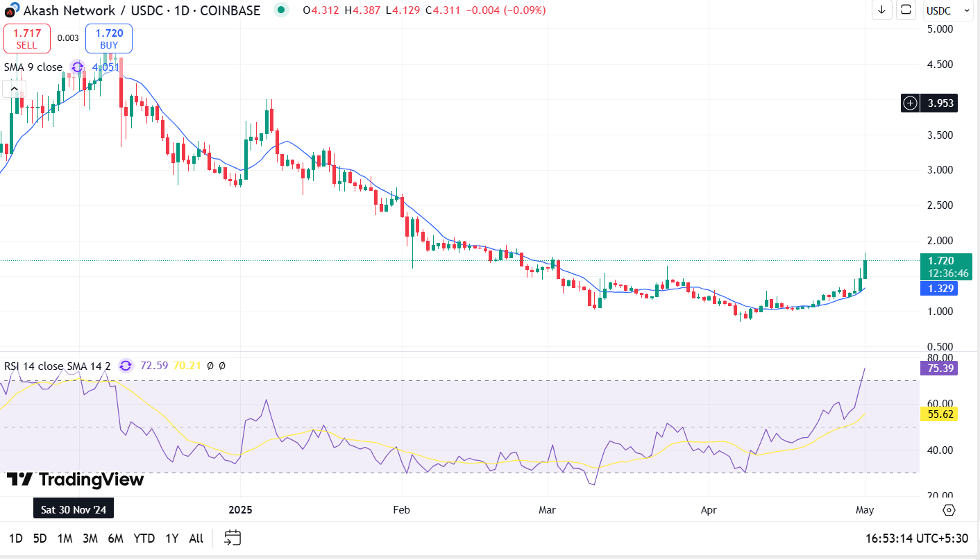
Task: Click the 3.953 crosshair price label
Action: (939, 103)
